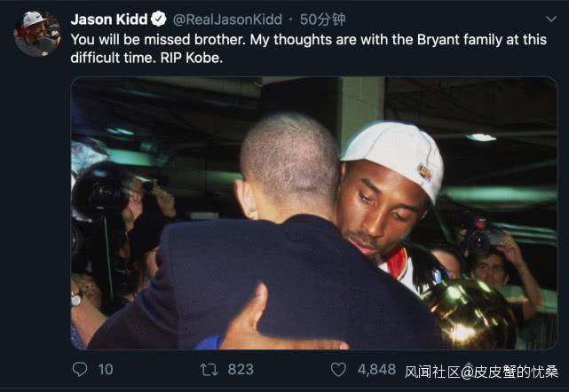This screenshot has width=569, height=392.
Task: Click the @RealJasonKidd handle
Action: click(227, 20)
